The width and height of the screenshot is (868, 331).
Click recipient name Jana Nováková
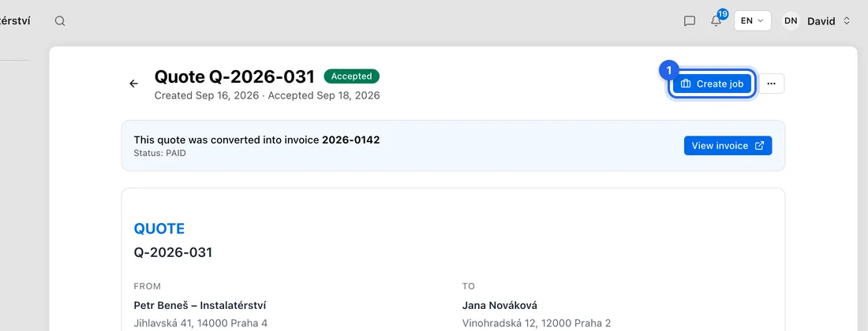(x=499, y=305)
